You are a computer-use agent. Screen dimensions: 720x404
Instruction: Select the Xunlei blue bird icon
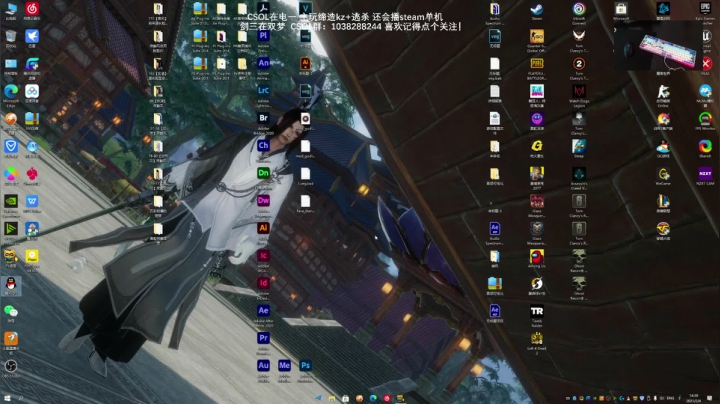click(x=32, y=36)
